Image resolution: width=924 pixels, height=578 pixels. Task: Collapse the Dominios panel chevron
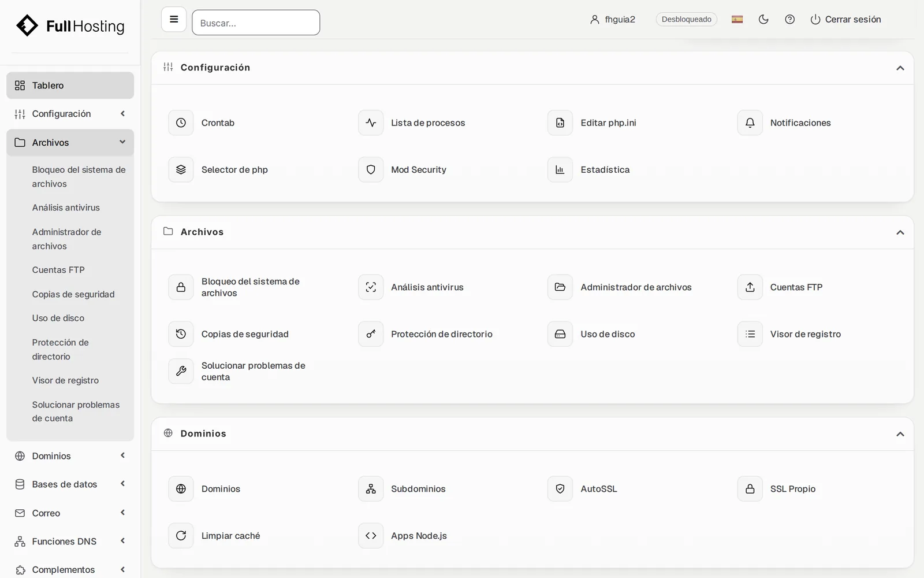pyautogui.click(x=900, y=434)
